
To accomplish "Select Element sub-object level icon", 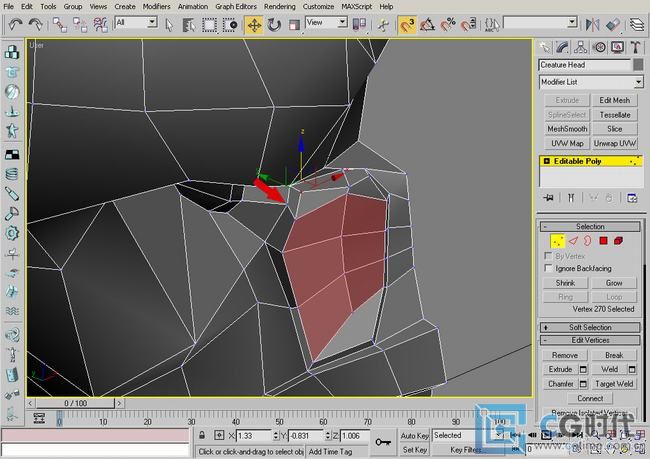I will point(618,241).
